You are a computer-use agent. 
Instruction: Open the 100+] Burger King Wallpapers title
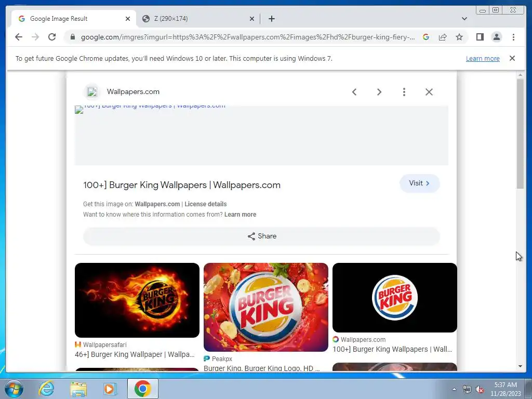point(182,185)
